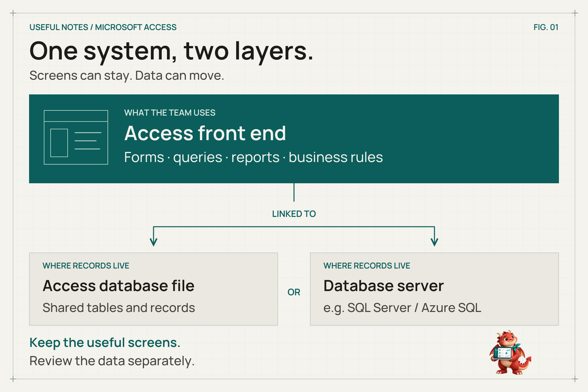Click the 'FIG. 01' label
Image resolution: width=588 pixels, height=392 pixels.
pyautogui.click(x=546, y=27)
